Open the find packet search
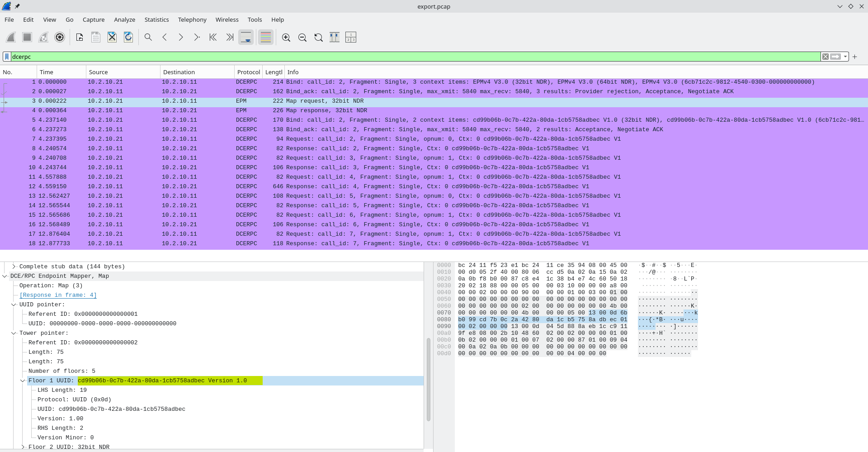Image resolution: width=868 pixels, height=452 pixels. point(148,37)
